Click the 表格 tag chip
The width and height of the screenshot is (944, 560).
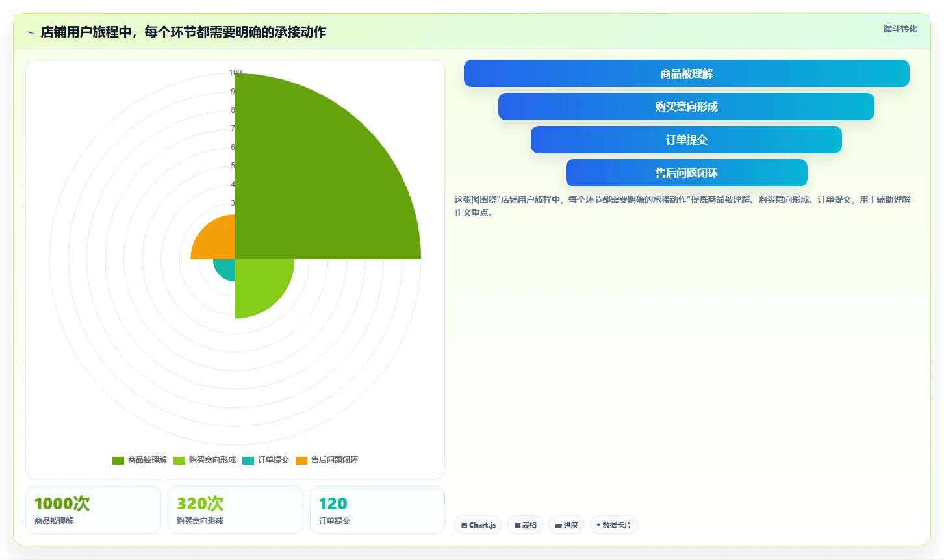tap(525, 525)
